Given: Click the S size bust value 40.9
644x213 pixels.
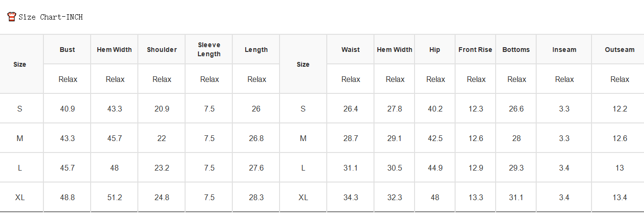Looking at the screenshot, I should 67,109.
